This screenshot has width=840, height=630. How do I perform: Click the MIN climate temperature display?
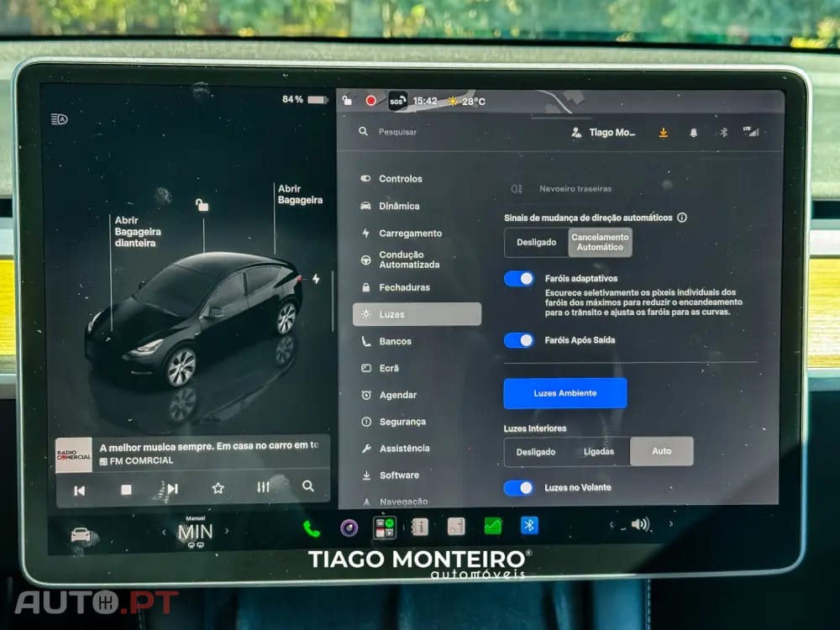pyautogui.click(x=195, y=532)
